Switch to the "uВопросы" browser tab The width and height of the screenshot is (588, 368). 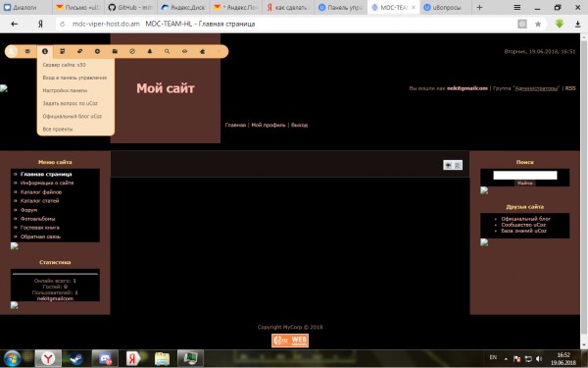[x=443, y=7]
